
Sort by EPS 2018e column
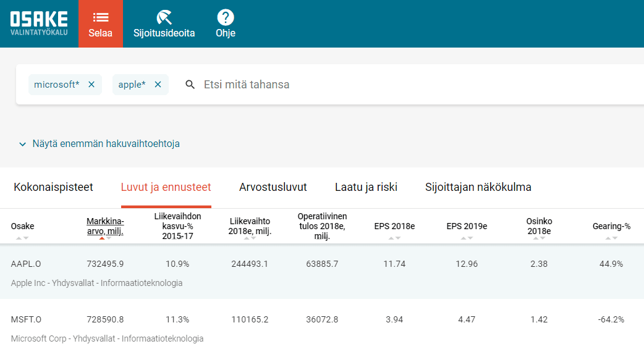tap(394, 226)
